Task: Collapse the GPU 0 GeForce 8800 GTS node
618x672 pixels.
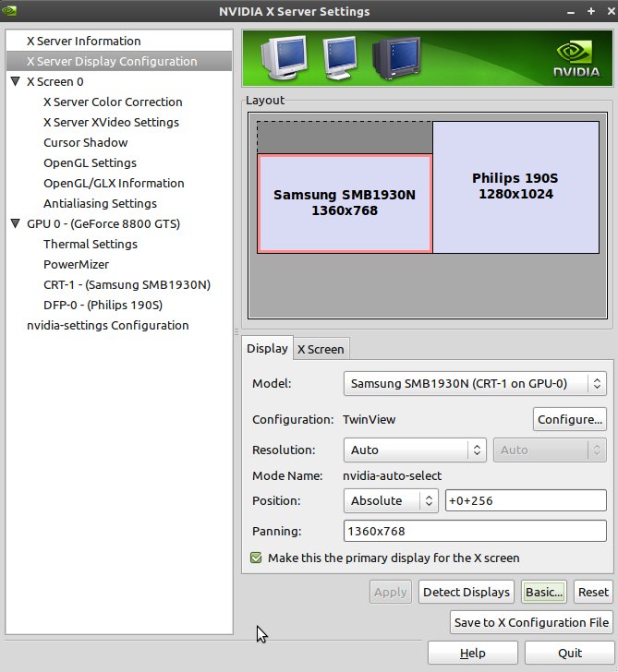Action: coord(16,223)
